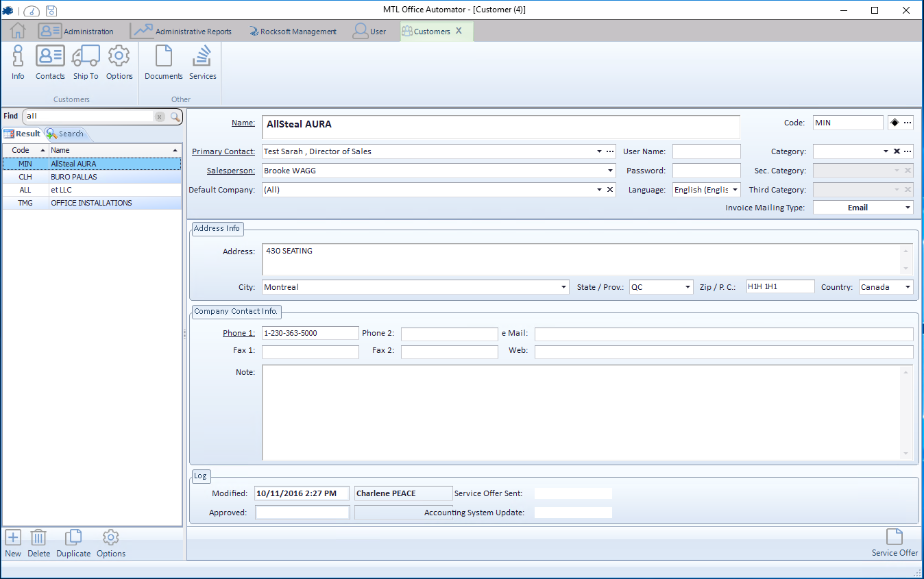Open the Documents icon in ribbon

(163, 56)
